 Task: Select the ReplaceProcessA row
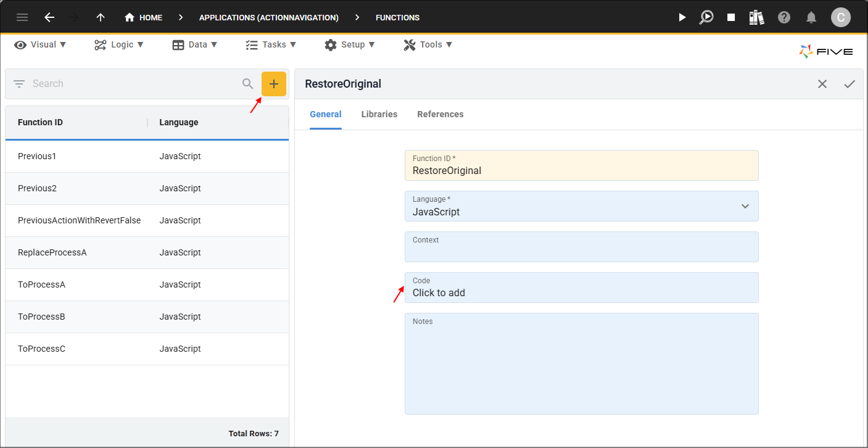point(147,253)
